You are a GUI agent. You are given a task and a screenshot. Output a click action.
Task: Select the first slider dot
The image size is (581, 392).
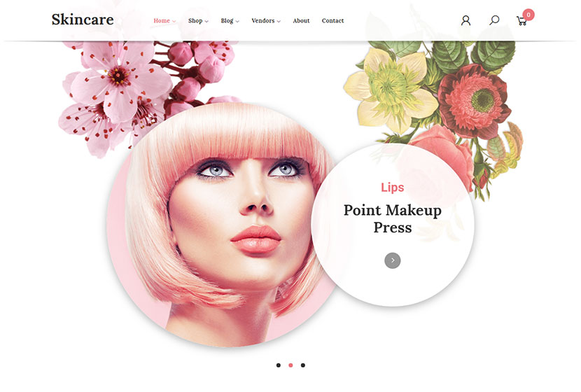pos(279,365)
